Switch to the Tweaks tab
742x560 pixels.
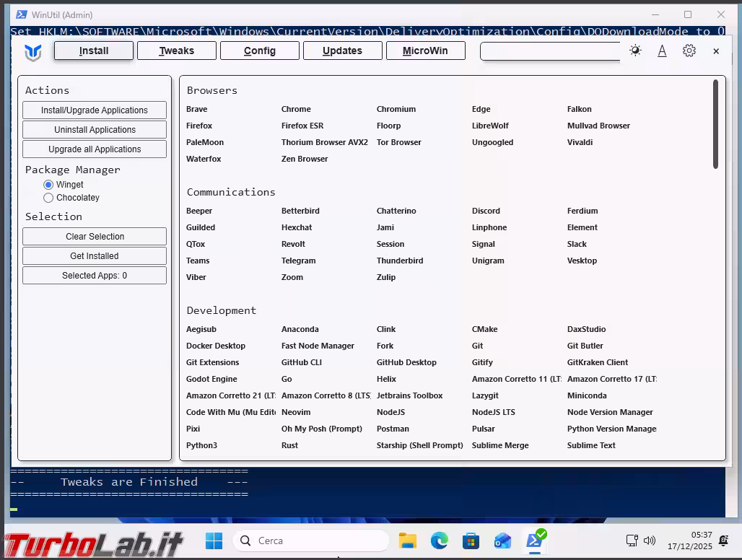coord(177,51)
